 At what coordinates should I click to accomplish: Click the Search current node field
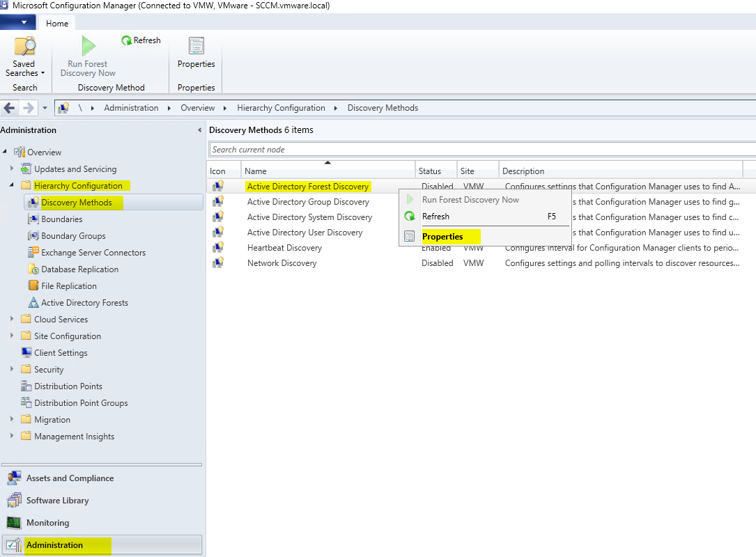(481, 150)
